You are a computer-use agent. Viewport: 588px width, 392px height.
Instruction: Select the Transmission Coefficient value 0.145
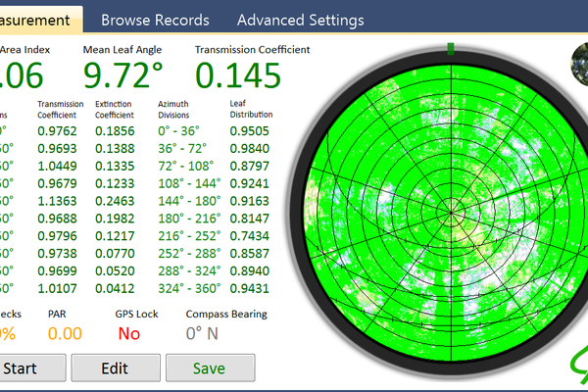point(238,75)
